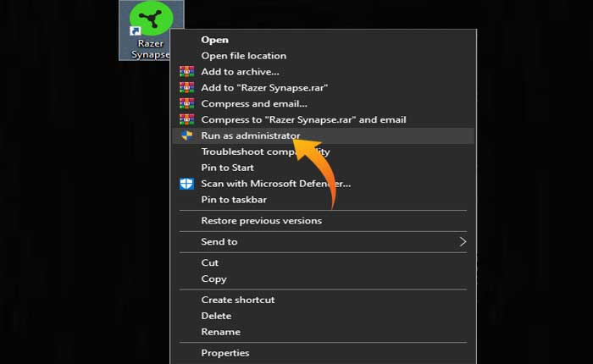Expand the Send to submenu arrow
593x364 pixels.
[463, 242]
